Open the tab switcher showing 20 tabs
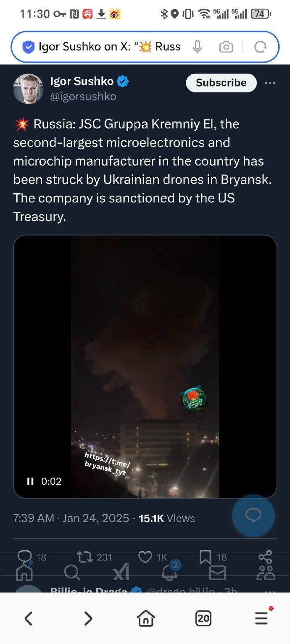 tap(203, 618)
